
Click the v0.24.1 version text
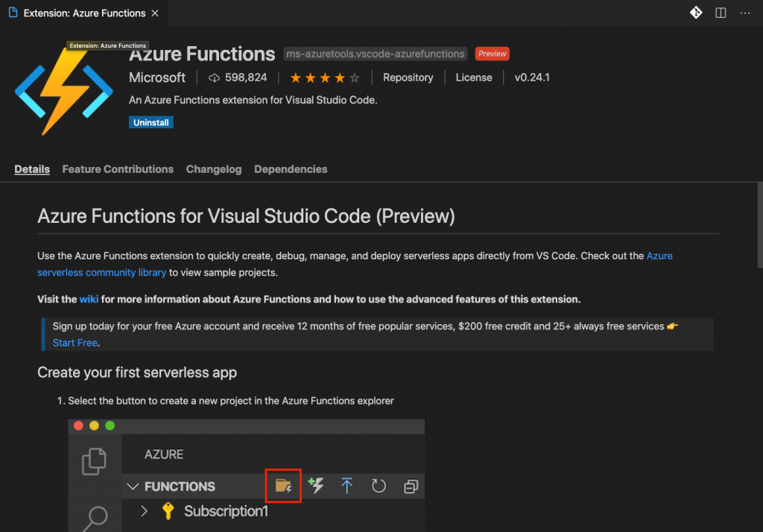pos(532,77)
